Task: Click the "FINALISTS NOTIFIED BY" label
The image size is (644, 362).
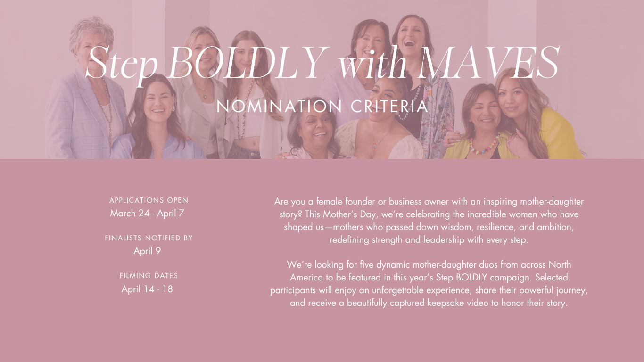Action: click(149, 238)
